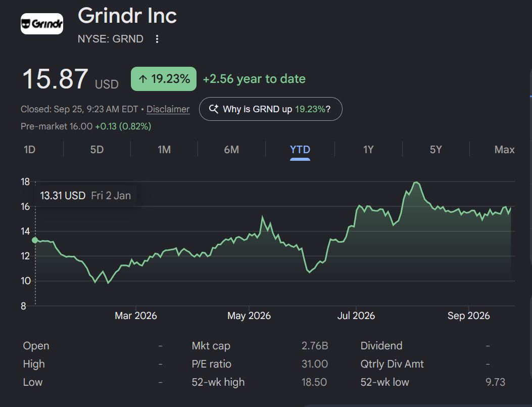Screen dimensions: 532x407
Task: Open the three-dot more options menu
Action: (157, 39)
